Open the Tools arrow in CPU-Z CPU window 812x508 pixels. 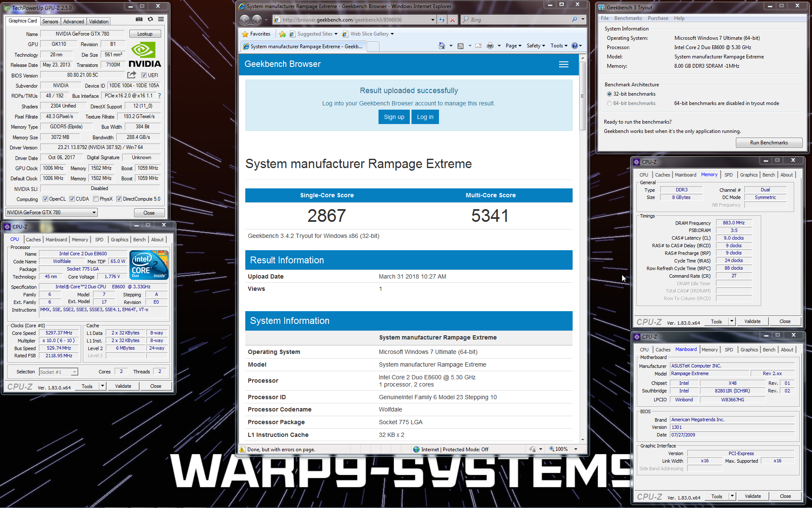coord(102,386)
